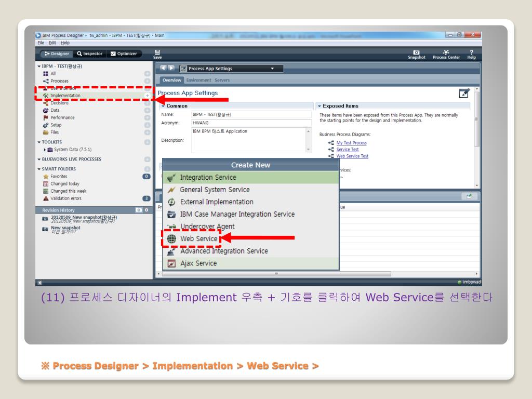Click the Description text area
Viewport: 532px width, 399px height.
(x=249, y=140)
